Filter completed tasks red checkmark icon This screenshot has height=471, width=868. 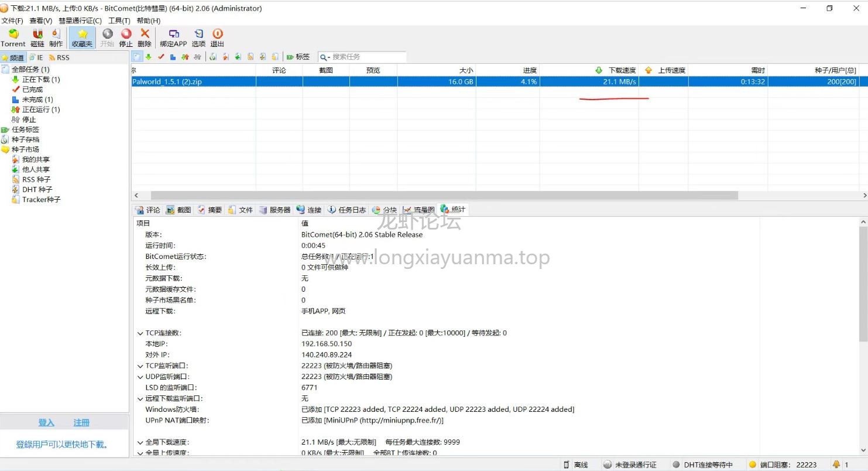tap(161, 57)
